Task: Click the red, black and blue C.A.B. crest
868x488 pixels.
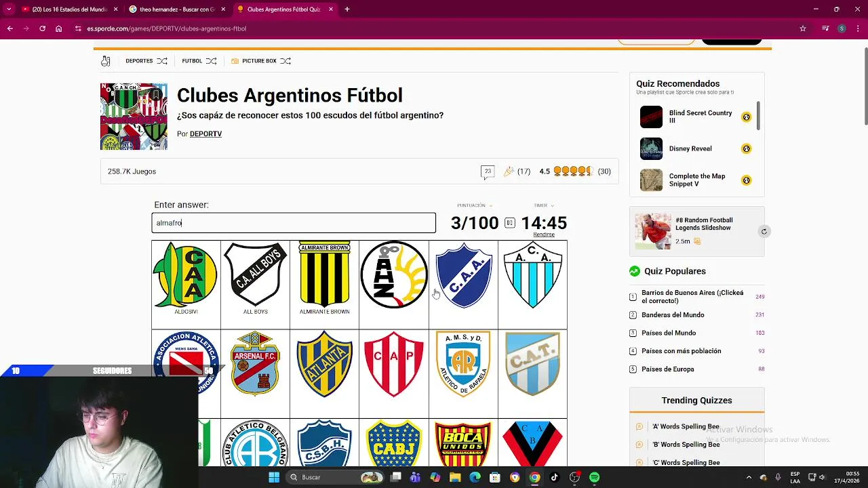Action: click(533, 443)
